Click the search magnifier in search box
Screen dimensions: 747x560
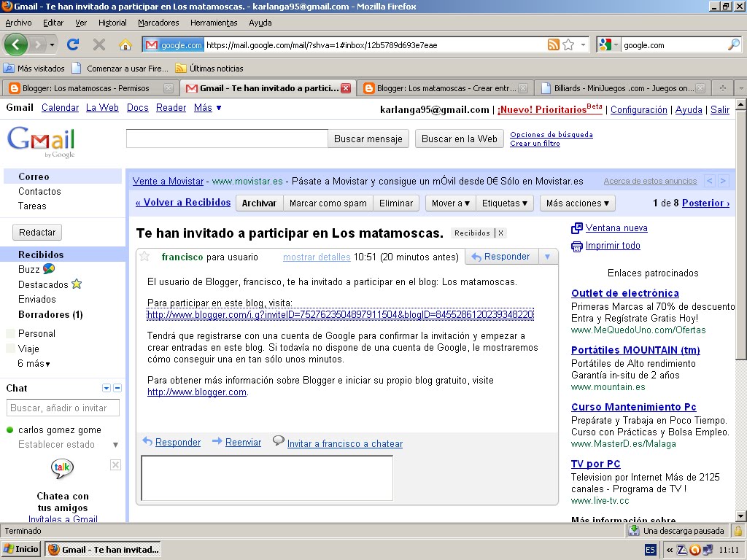[x=734, y=44]
